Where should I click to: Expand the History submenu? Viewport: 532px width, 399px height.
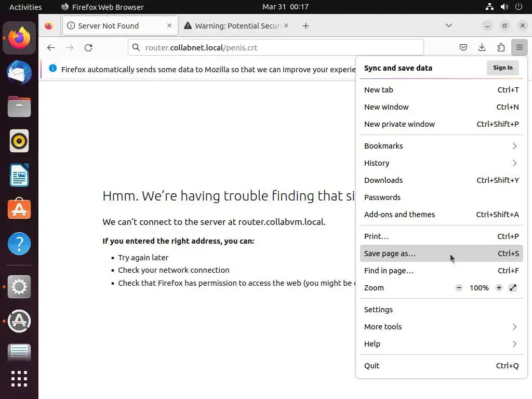point(441,163)
